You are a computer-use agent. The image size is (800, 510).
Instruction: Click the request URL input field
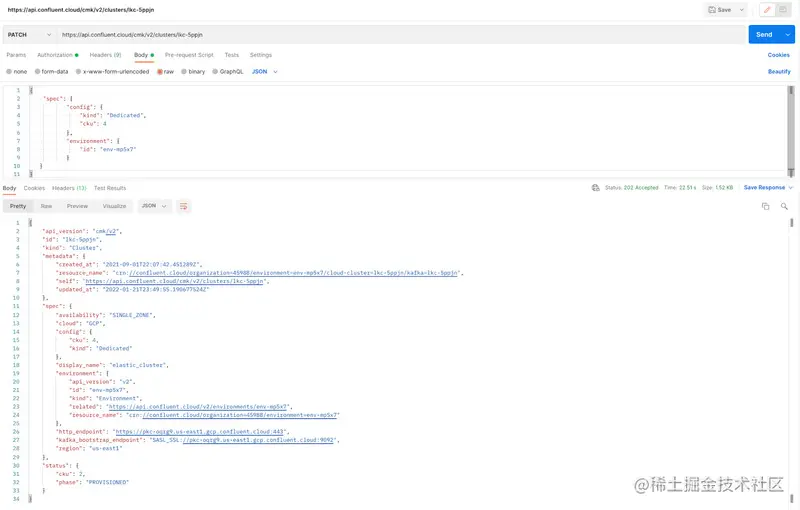coord(401,35)
